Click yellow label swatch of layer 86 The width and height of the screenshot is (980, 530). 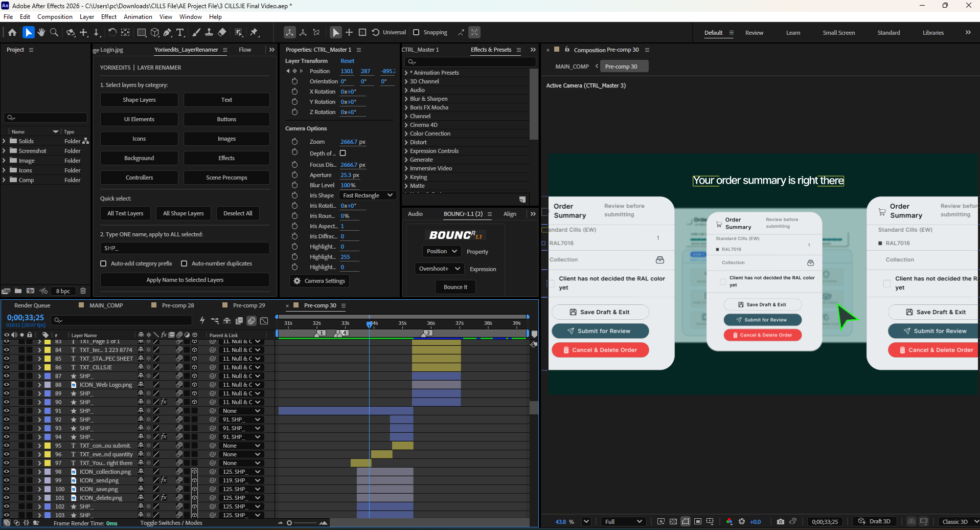(48, 367)
